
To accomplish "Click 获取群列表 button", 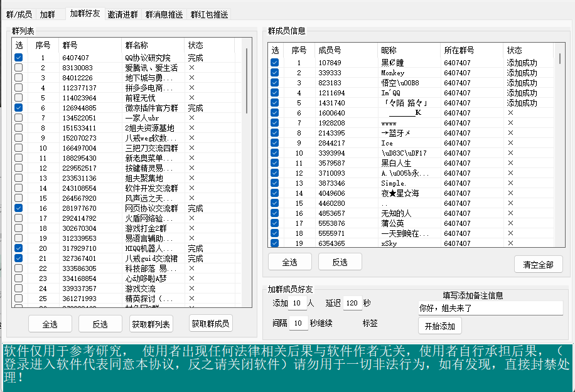I will point(151,324).
